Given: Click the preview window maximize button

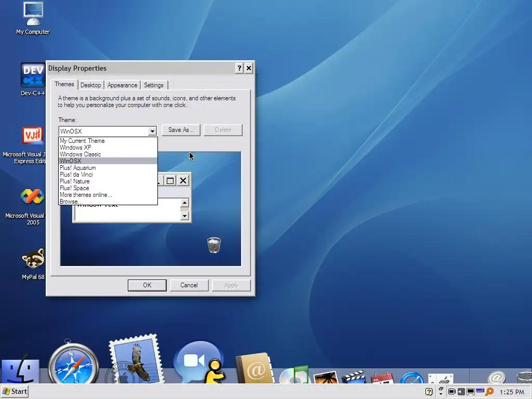Looking at the screenshot, I should click(x=170, y=180).
